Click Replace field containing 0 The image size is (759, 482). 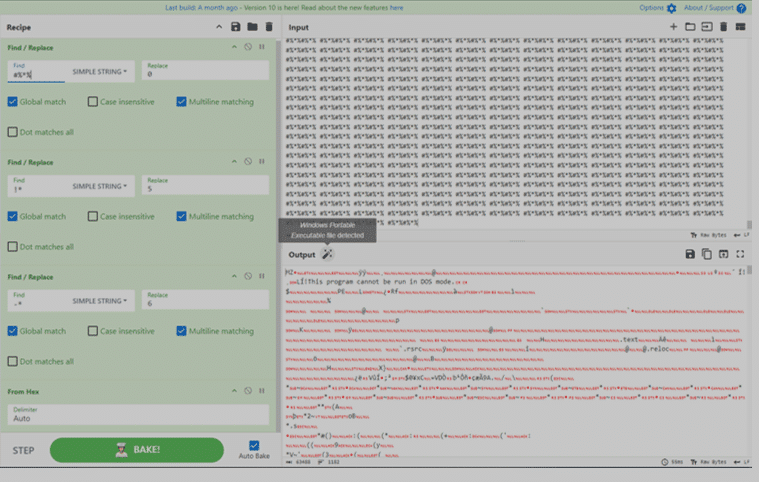tap(205, 70)
